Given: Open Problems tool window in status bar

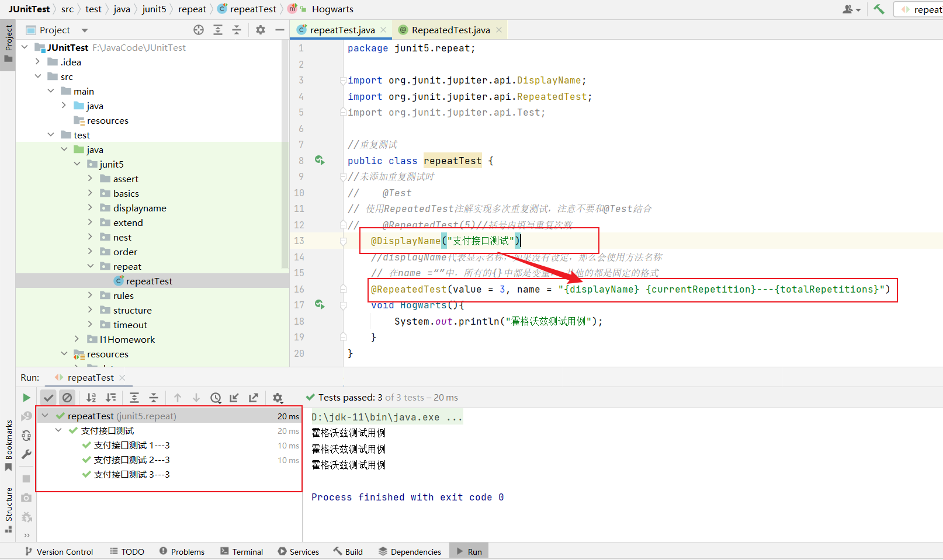Looking at the screenshot, I should pos(182,552).
